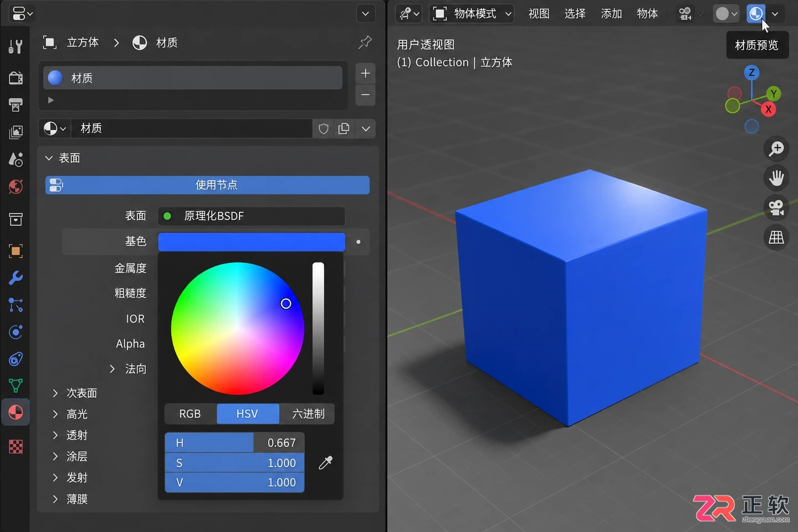
Task: Click the eyedropper color sampler icon
Action: [x=325, y=463]
